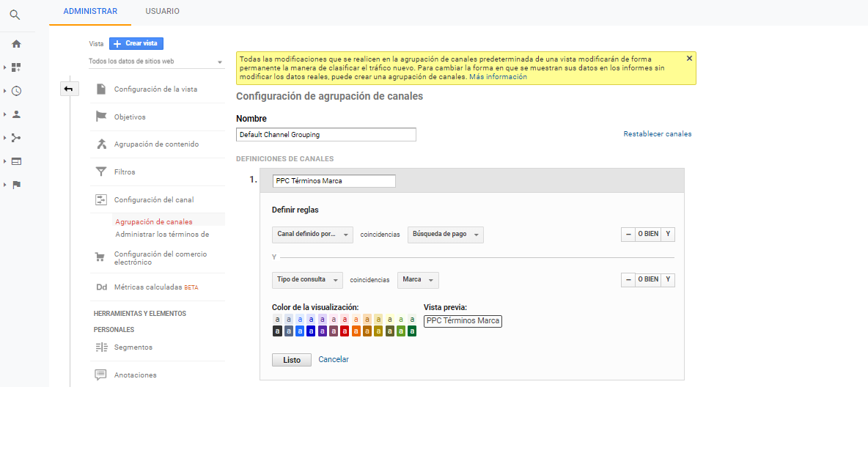The image size is (868, 475).
Task: Click O BIEN on the Canal definido por rule
Action: pyautogui.click(x=647, y=234)
